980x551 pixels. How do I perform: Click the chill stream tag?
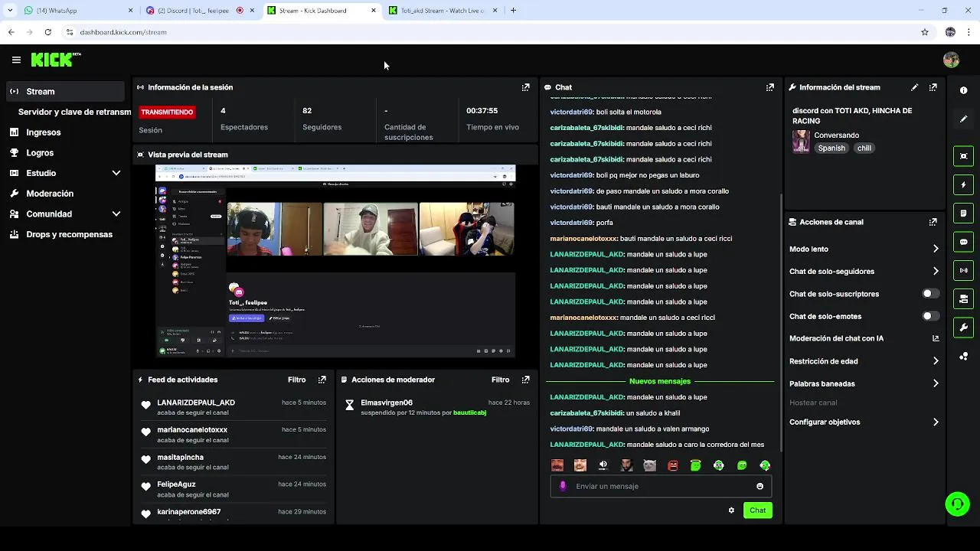coord(864,148)
